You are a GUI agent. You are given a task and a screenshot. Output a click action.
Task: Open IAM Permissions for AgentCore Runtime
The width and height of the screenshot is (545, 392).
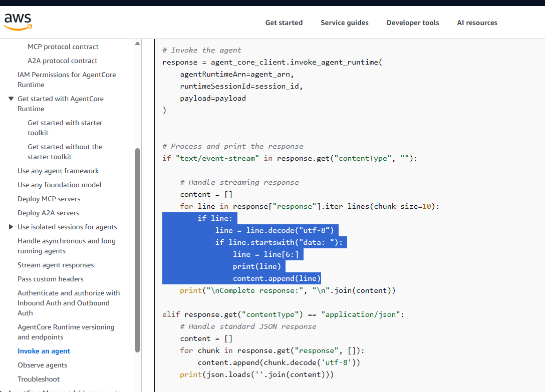pos(67,80)
